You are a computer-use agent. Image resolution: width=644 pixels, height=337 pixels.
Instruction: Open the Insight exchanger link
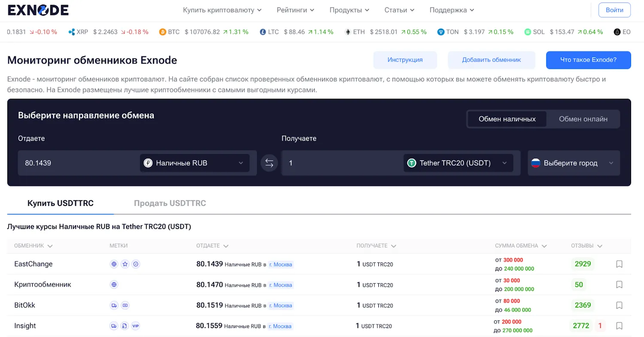point(25,326)
